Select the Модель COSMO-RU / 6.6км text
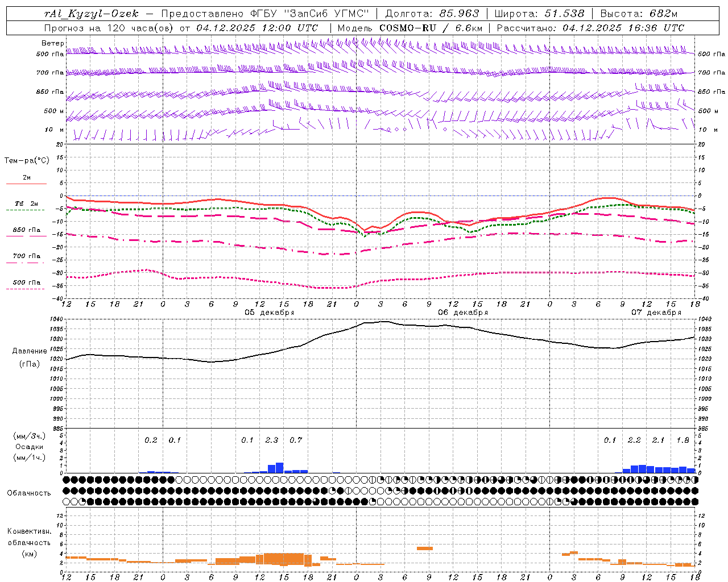The height and width of the screenshot is (582, 728). point(410,28)
